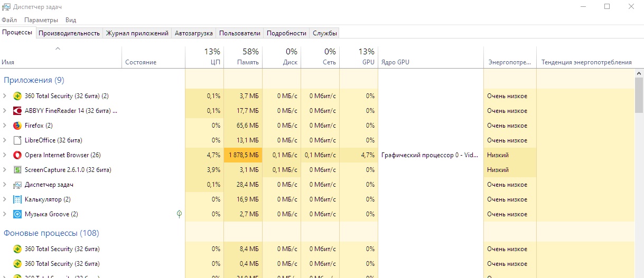Click the LibreOffice document icon

click(x=17, y=140)
